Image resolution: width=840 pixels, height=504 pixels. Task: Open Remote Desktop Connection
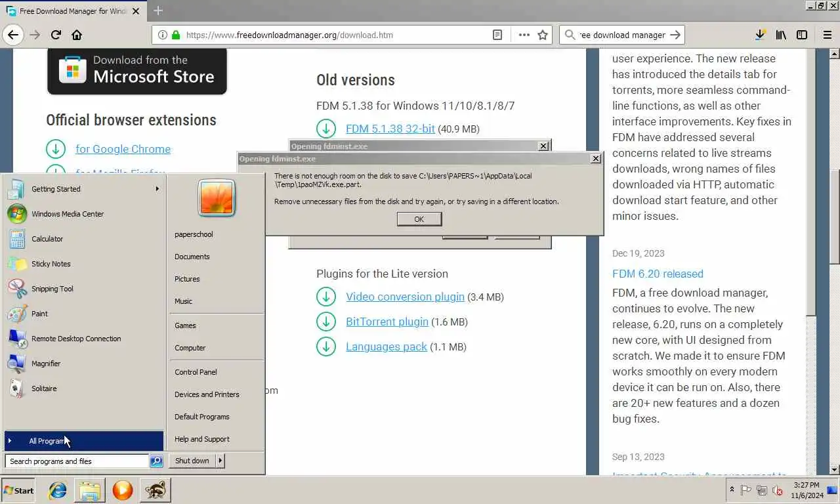(84, 339)
